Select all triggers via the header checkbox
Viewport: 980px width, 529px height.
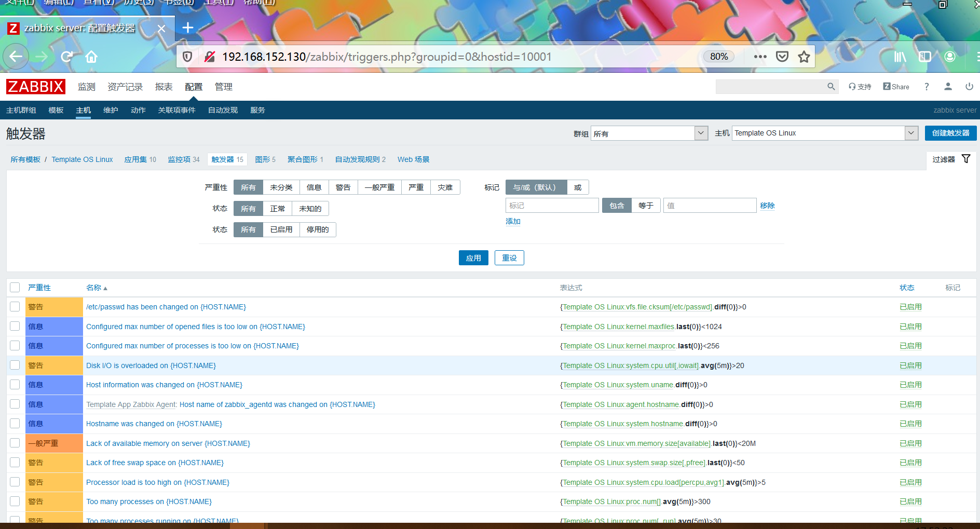click(x=15, y=287)
